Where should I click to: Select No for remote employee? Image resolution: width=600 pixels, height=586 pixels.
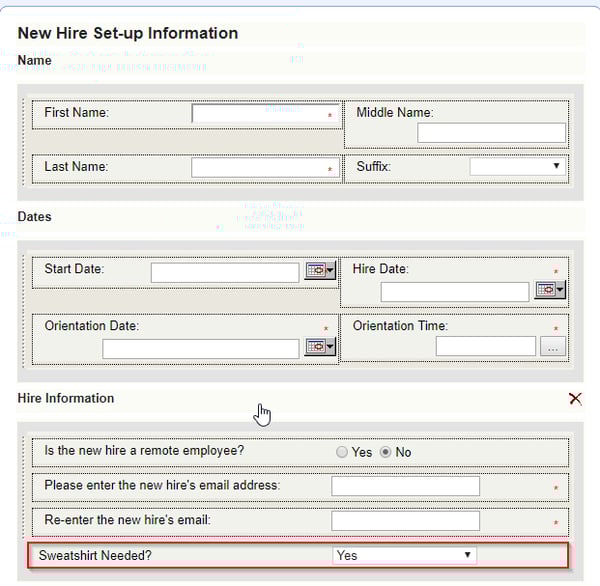coord(384,452)
